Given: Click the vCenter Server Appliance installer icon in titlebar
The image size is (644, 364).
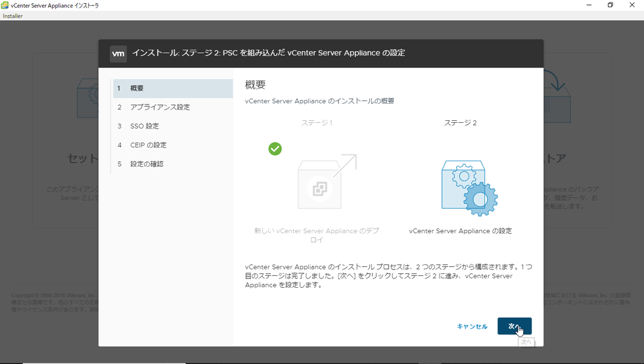Looking at the screenshot, I should 6,5.
